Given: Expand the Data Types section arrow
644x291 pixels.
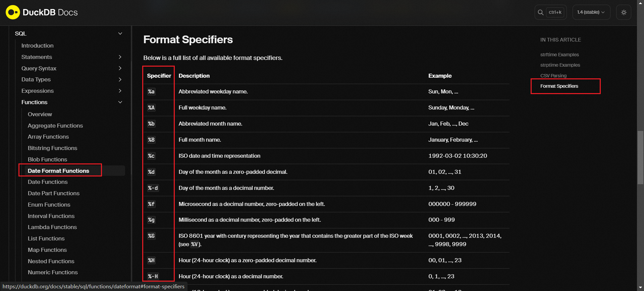Looking at the screenshot, I should click(x=120, y=79).
